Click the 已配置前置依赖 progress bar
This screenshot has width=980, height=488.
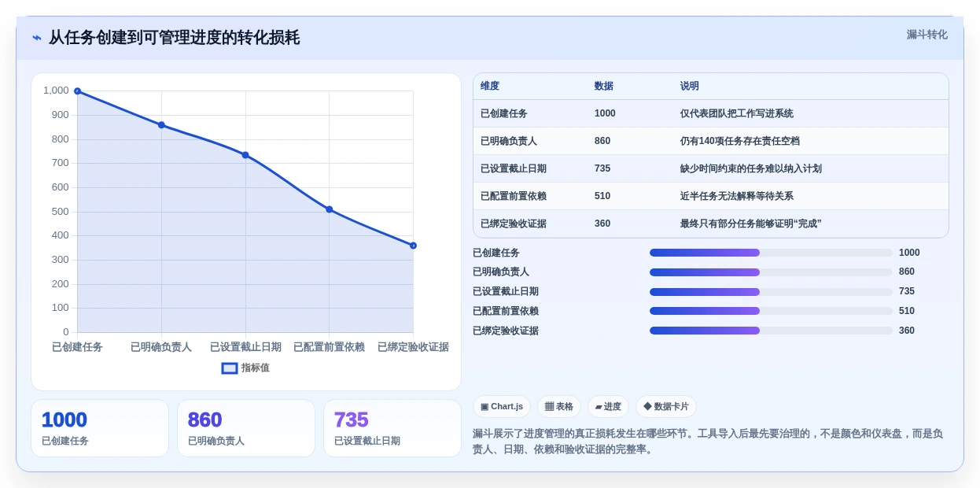(771, 311)
